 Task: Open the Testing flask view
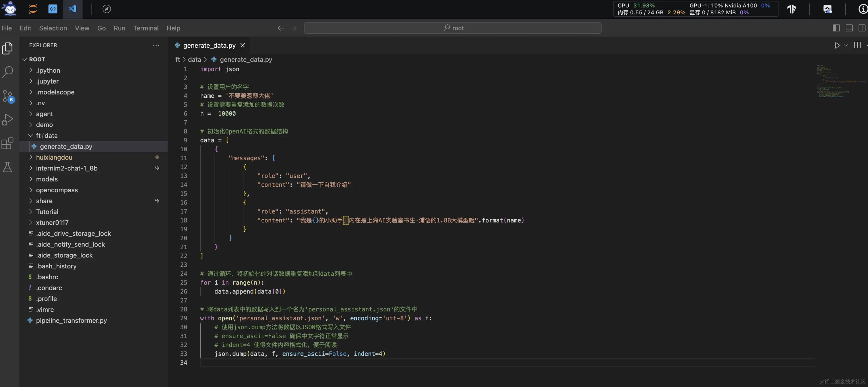pyautogui.click(x=7, y=167)
